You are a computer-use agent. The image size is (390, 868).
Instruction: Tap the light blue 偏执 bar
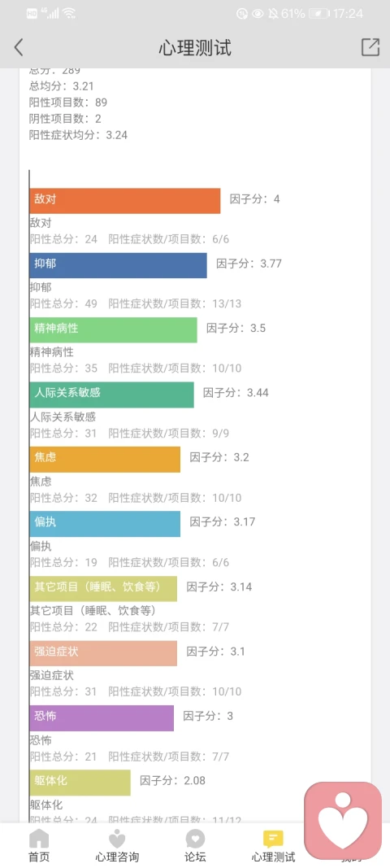(105, 524)
